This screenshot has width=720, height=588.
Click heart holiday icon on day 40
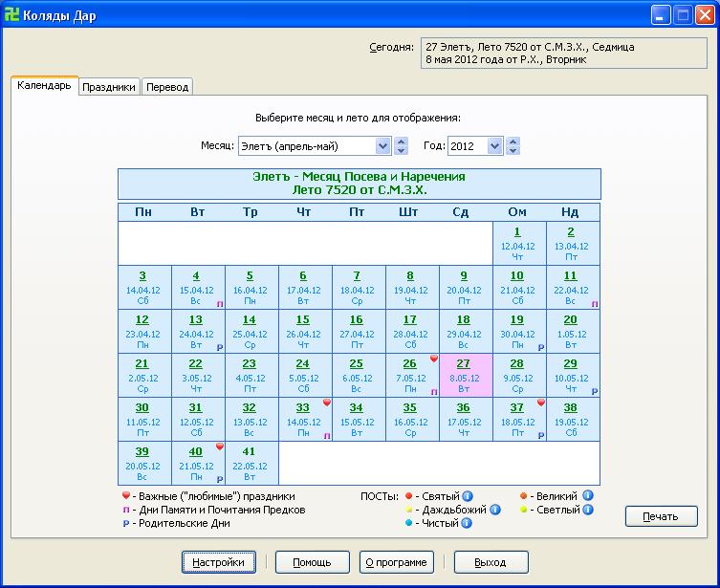(220, 446)
